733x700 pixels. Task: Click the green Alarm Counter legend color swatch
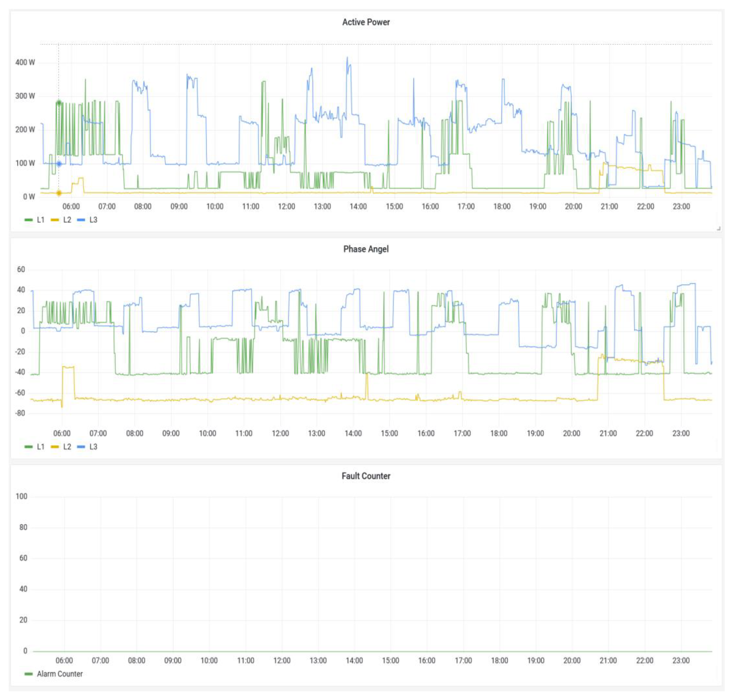(28, 674)
